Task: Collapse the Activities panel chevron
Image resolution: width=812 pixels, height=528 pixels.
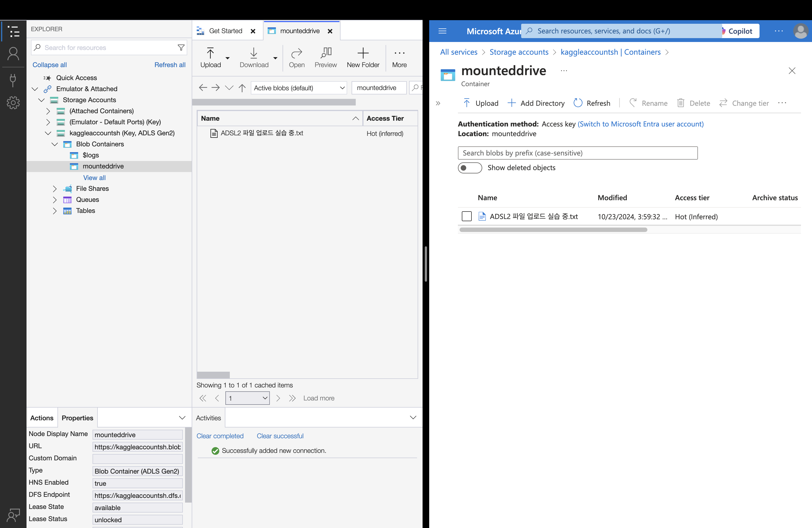Action: coord(413,418)
